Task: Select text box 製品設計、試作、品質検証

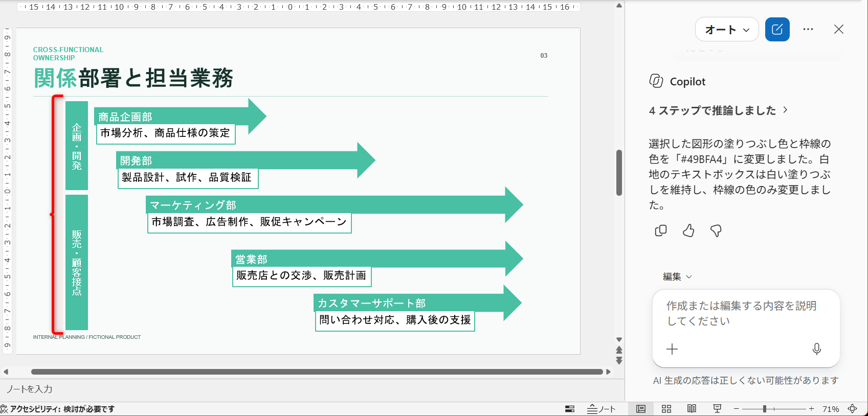Action: click(187, 178)
